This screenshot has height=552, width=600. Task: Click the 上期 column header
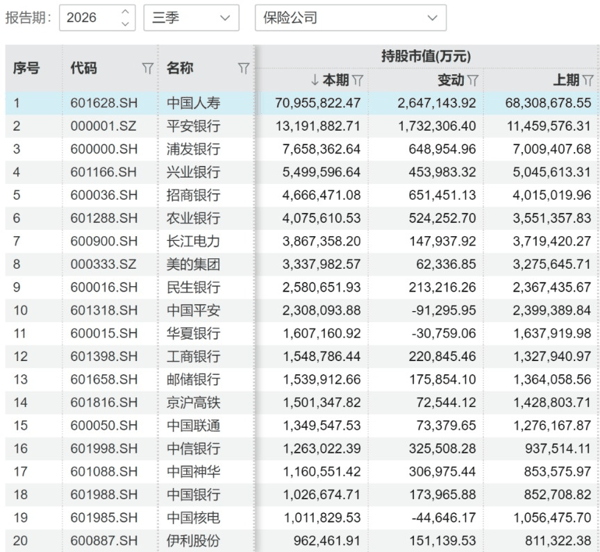point(566,80)
